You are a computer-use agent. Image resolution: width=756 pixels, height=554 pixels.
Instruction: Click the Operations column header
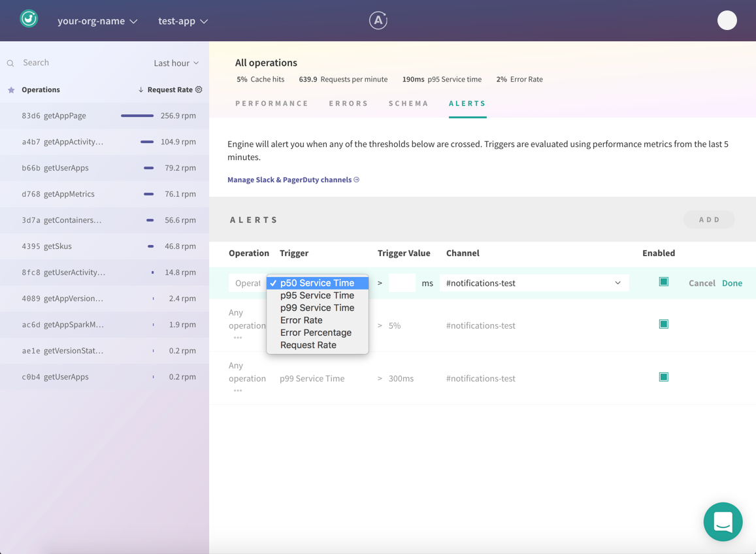41,90
